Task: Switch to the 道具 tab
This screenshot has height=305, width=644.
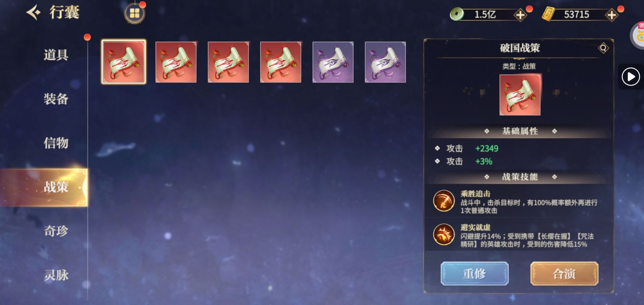Action: [56, 55]
